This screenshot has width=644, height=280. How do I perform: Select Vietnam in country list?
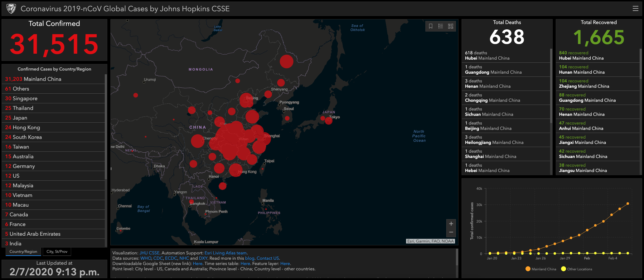click(53, 195)
